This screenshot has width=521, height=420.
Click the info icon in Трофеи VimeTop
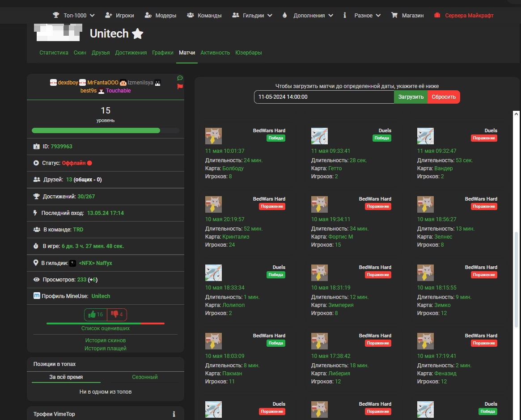tap(174, 414)
